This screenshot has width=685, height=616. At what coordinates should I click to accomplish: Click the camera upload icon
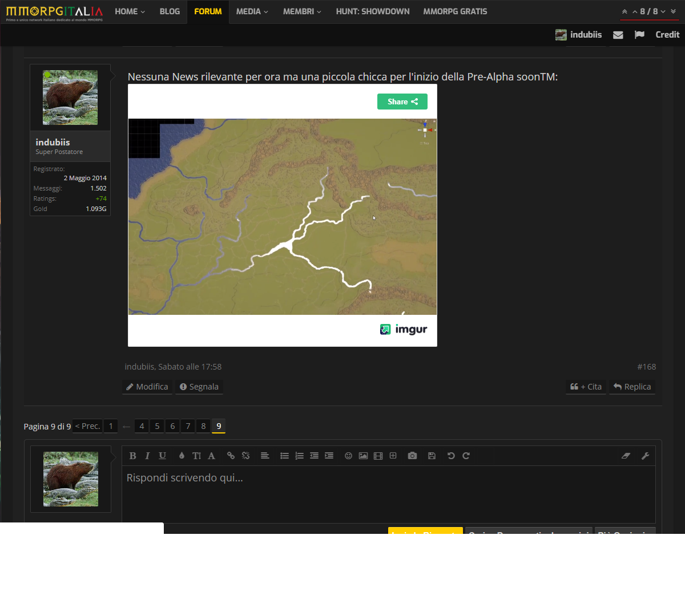point(412,456)
